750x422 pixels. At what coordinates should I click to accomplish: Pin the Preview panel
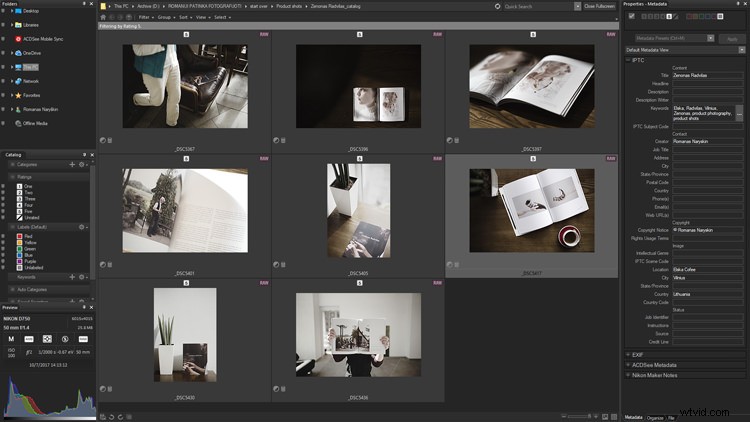click(x=84, y=307)
